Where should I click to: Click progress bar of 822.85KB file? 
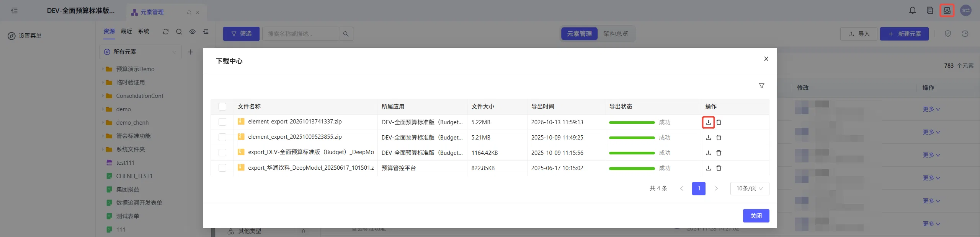click(x=632, y=168)
